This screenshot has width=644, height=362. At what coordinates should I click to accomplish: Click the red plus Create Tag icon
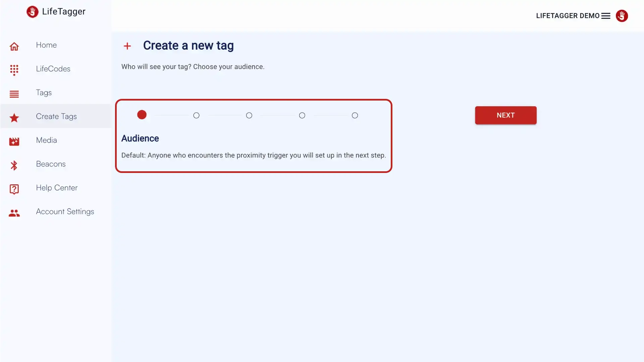[x=127, y=46]
